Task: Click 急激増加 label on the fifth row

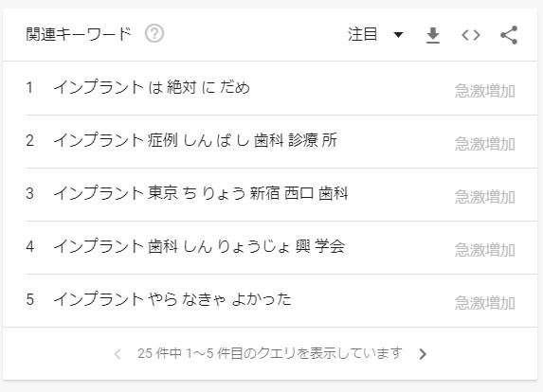Action: pyautogui.click(x=485, y=303)
